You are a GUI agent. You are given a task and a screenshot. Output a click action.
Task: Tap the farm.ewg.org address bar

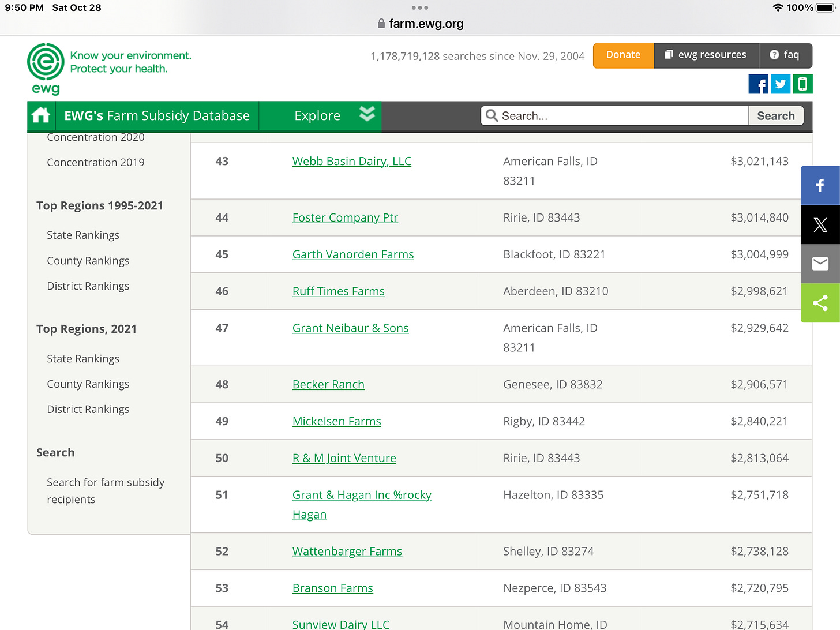(420, 24)
